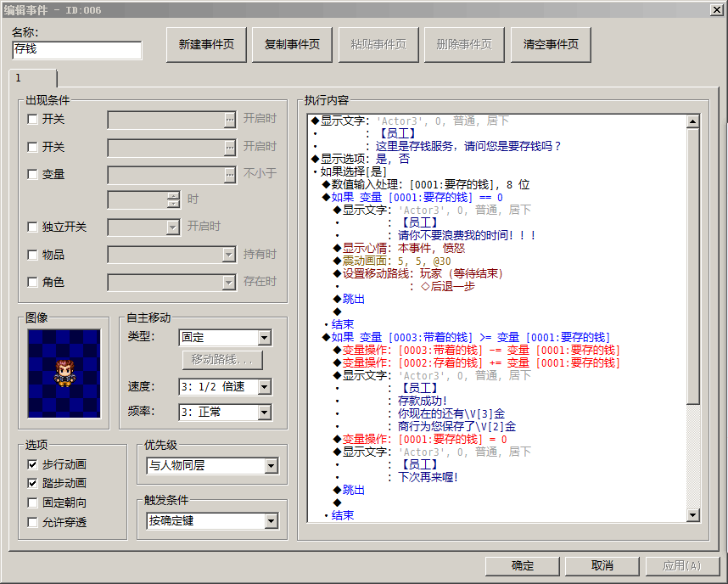Select the 这里是存钱服务 dialogue line
This screenshot has height=584, width=728.
point(468,146)
